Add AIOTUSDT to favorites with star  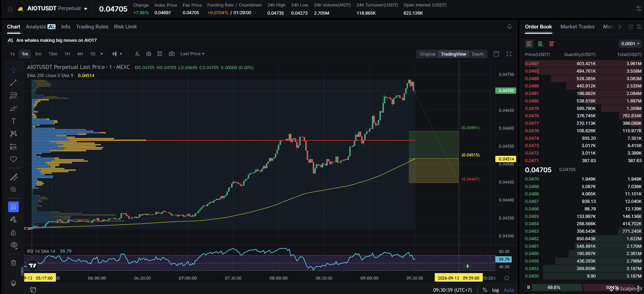[10, 9]
